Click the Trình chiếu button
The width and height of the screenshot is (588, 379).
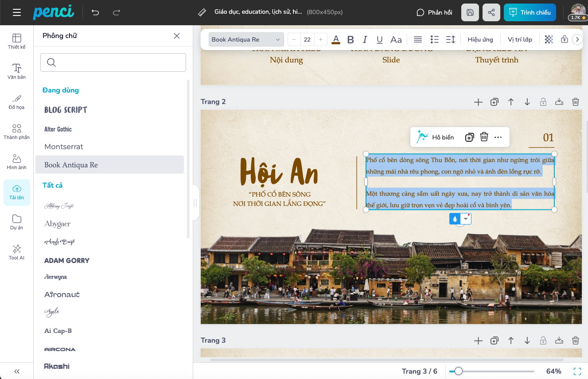[530, 12]
